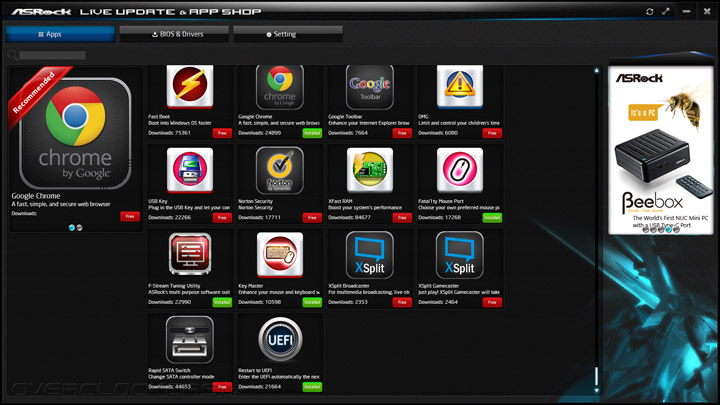Select second carousel dot under recommended app
This screenshot has width=720, height=405.
pos(79,227)
